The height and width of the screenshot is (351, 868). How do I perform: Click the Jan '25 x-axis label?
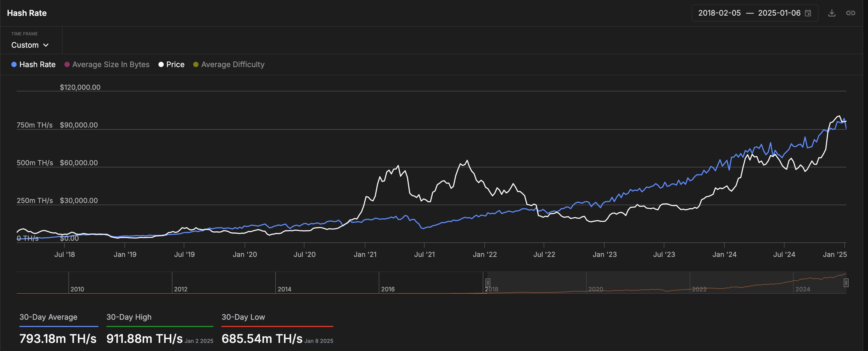835,254
